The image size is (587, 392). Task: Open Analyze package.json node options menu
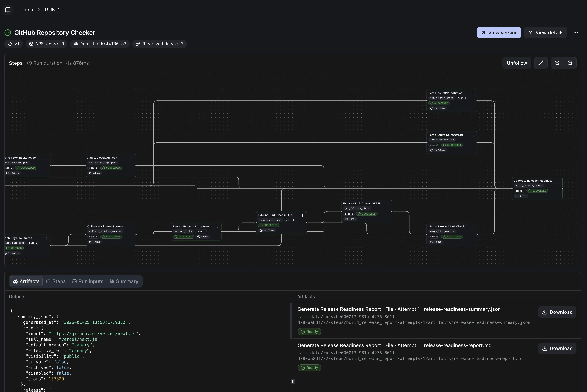(132, 158)
